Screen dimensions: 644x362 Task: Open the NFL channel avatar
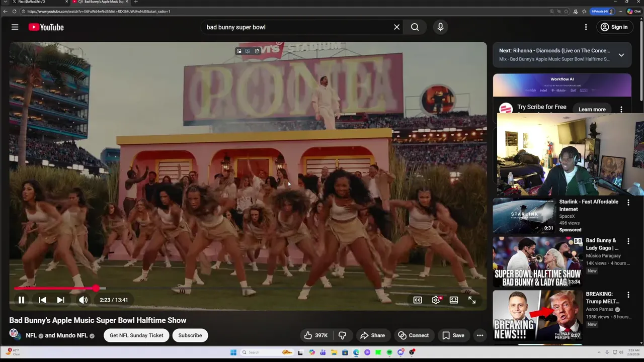click(x=14, y=334)
